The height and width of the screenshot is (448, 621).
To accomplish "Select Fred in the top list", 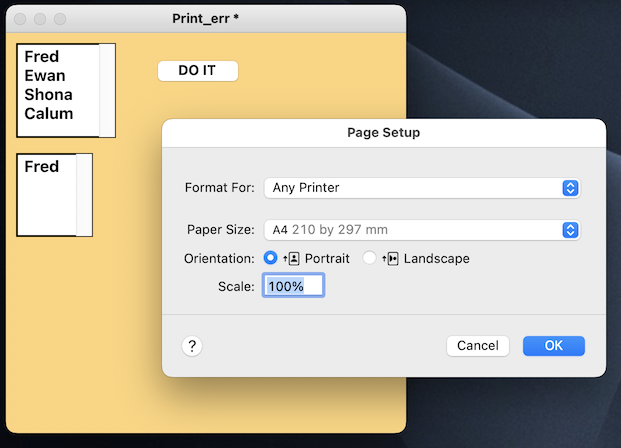I will [42, 57].
